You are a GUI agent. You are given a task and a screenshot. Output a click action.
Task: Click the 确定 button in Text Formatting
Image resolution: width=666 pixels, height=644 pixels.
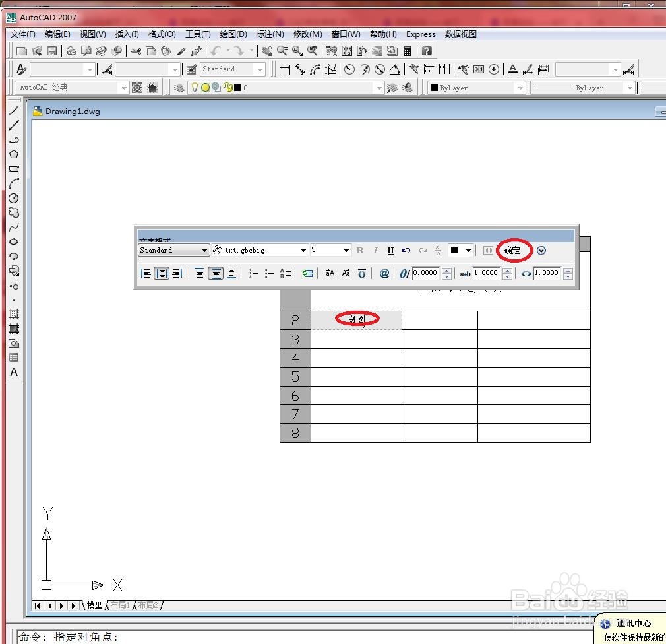tap(512, 250)
